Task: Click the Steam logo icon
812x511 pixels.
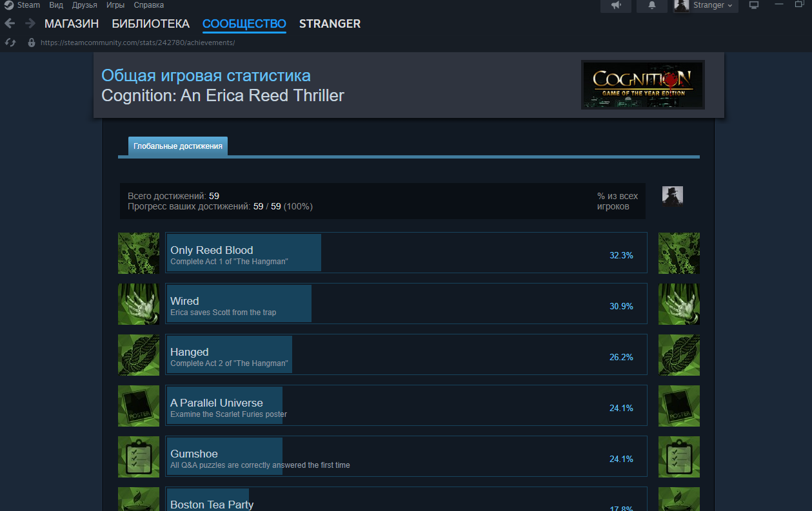Action: point(9,5)
